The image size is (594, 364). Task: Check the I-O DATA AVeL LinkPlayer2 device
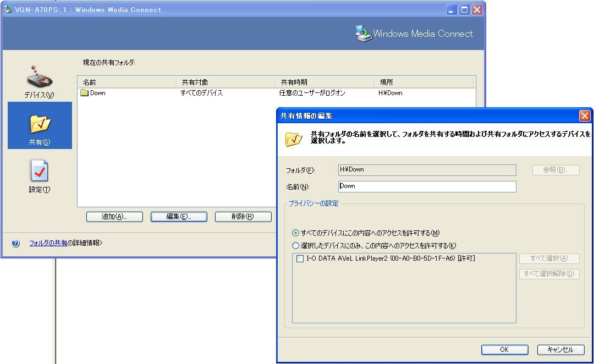tap(300, 258)
